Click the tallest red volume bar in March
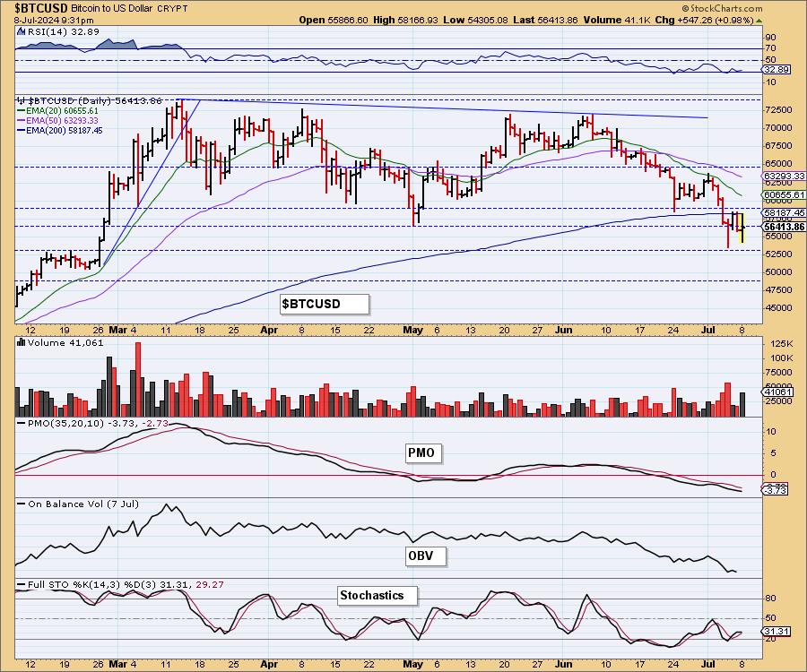This screenshot has height=672, width=807. 138,379
